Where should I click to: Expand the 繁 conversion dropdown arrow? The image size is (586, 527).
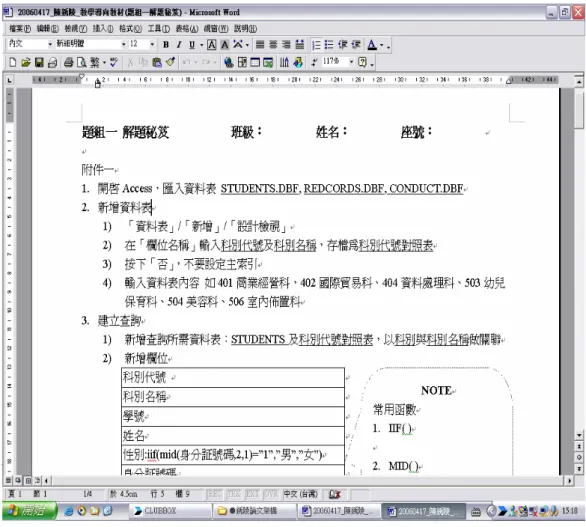tap(104, 62)
